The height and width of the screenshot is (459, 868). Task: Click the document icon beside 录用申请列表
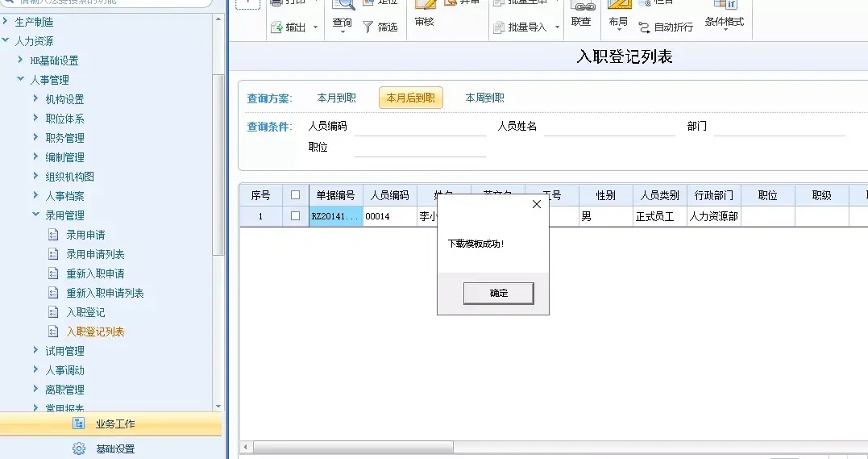click(53, 254)
